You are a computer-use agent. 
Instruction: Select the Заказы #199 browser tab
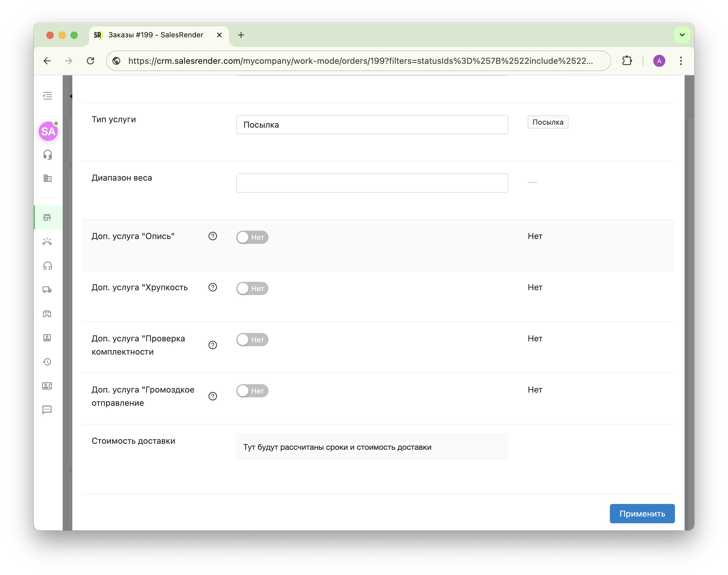[x=156, y=35]
